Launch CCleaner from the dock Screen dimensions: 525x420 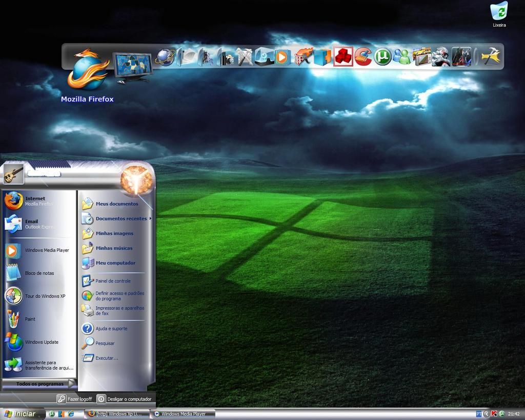tap(363, 56)
